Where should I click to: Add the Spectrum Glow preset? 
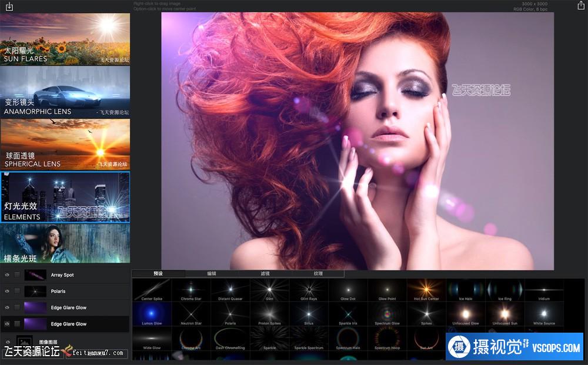coord(387,313)
